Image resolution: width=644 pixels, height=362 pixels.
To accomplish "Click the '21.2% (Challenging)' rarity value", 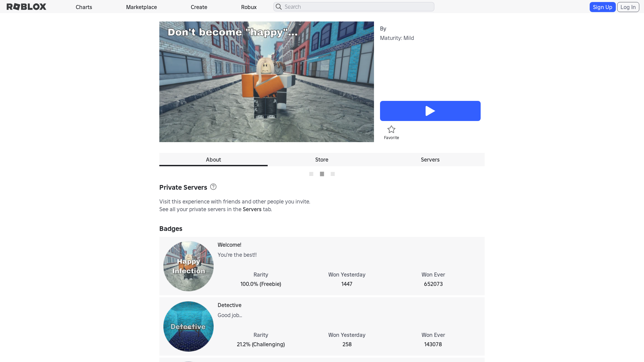I will tap(261, 344).
